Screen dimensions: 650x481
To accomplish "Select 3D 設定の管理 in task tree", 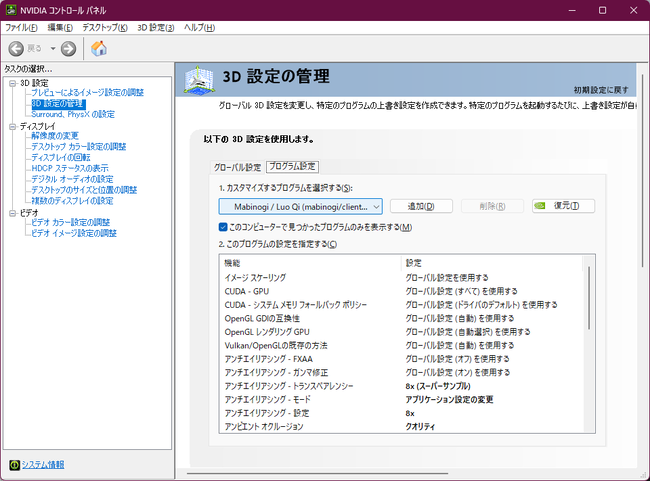I will 58,103.
